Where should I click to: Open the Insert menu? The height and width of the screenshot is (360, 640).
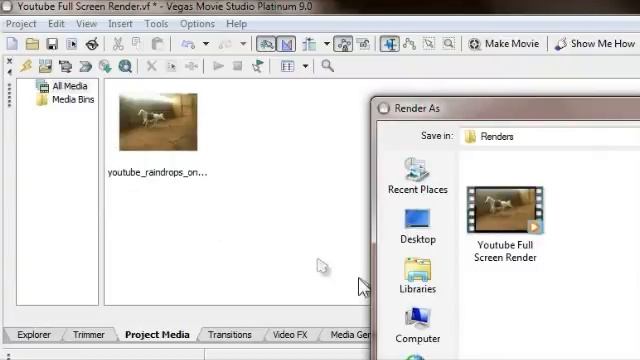(120, 24)
